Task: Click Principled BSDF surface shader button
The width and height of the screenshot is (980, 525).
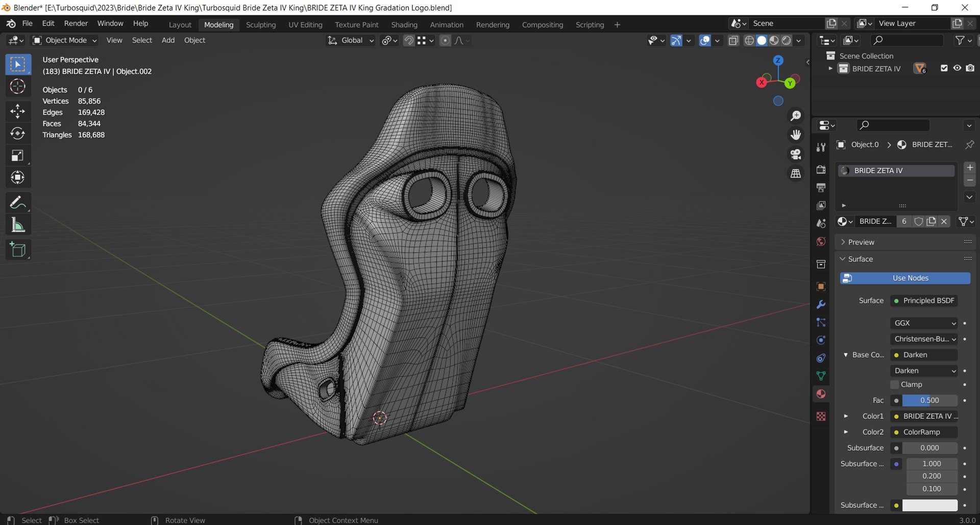Action: coord(924,301)
